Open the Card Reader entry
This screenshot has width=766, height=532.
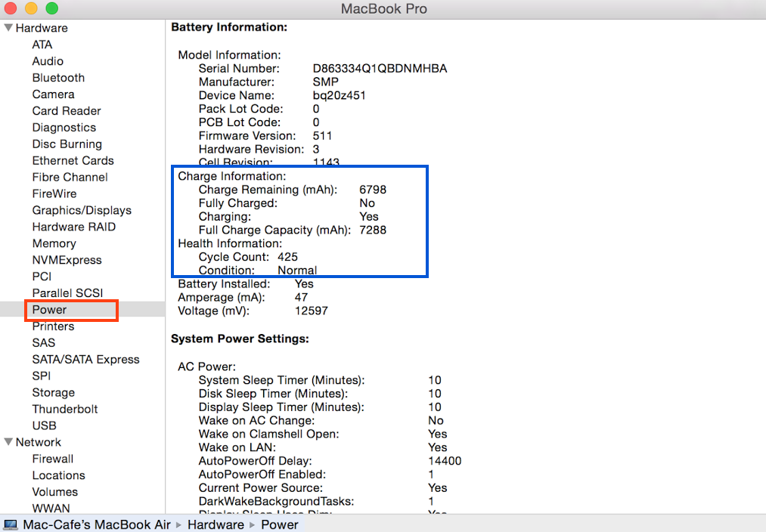coord(67,111)
